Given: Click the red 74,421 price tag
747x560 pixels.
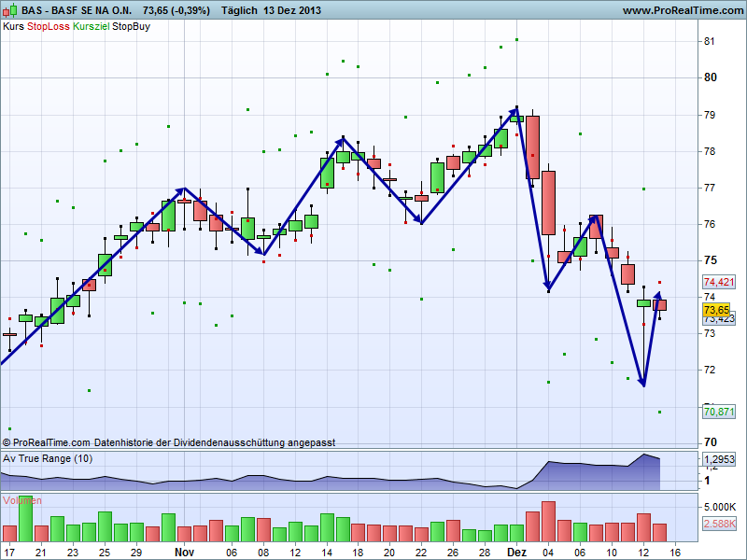Looking at the screenshot, I should [719, 282].
